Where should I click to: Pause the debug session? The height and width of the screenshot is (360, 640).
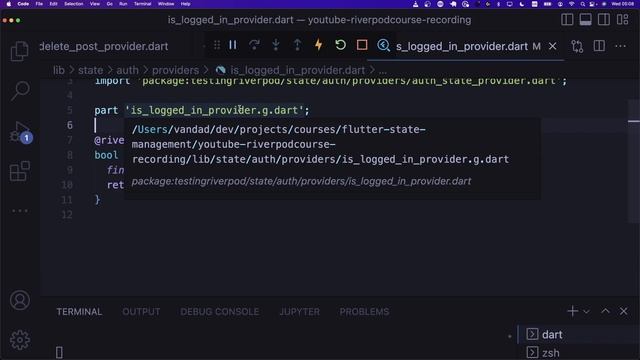click(x=233, y=45)
